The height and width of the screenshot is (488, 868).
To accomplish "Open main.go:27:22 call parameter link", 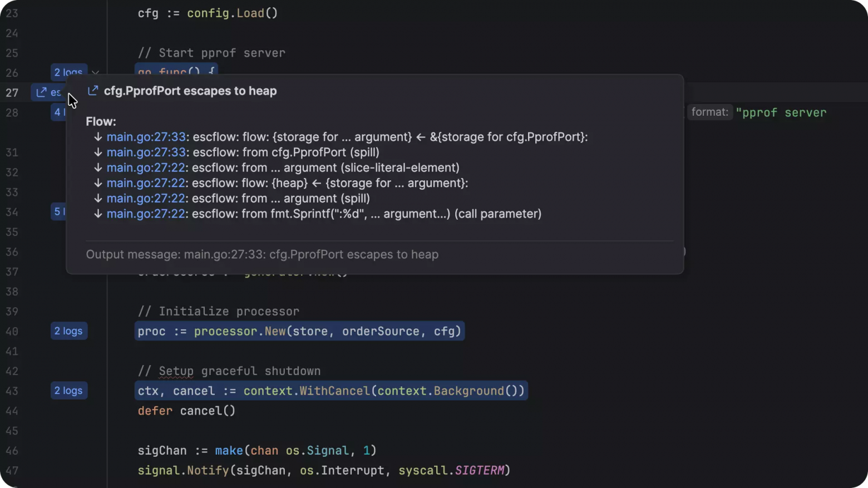I will (146, 214).
